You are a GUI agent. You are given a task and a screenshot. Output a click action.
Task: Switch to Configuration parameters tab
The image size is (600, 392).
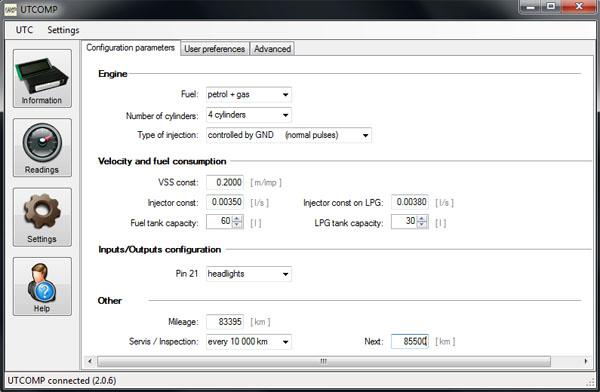click(x=130, y=48)
